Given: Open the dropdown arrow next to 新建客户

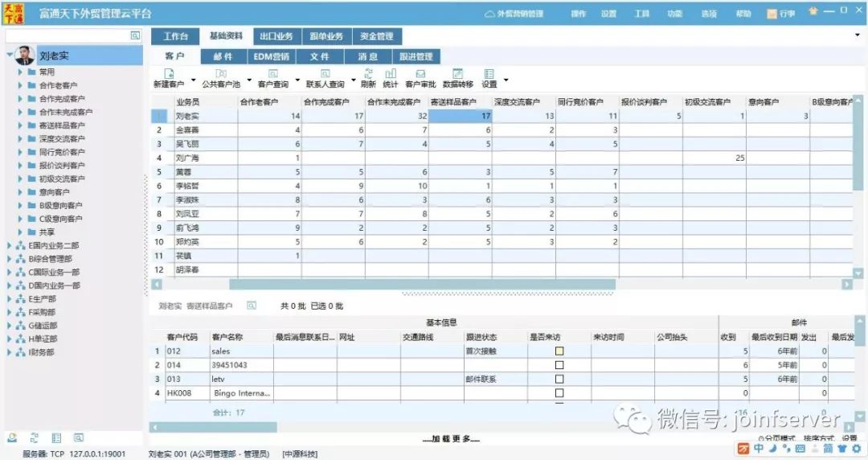Looking at the screenshot, I should point(193,80).
